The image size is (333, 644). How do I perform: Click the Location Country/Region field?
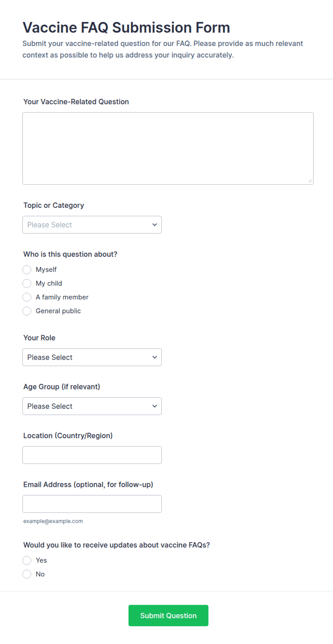click(92, 455)
